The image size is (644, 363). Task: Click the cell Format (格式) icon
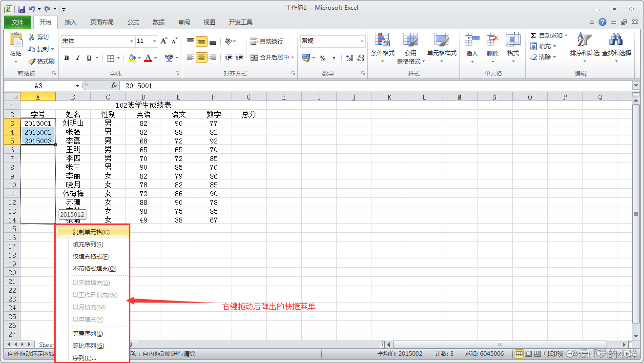pyautogui.click(x=513, y=40)
